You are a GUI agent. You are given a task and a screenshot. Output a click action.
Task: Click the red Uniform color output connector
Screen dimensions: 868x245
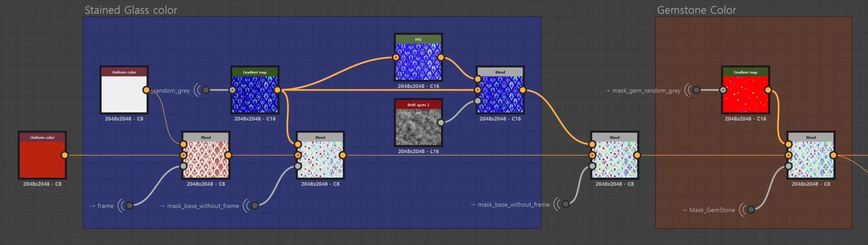[64, 155]
